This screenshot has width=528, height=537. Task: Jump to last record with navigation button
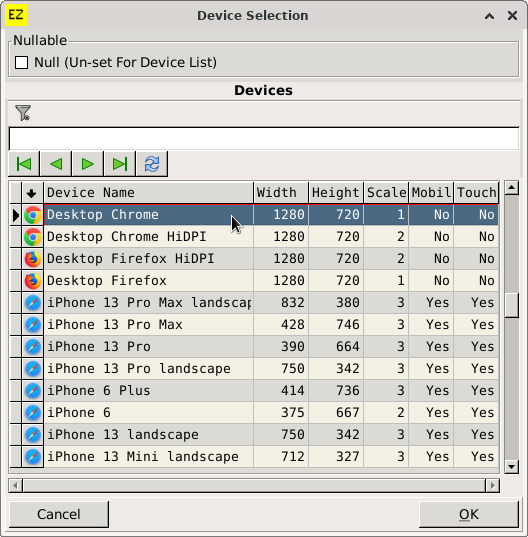[120, 164]
